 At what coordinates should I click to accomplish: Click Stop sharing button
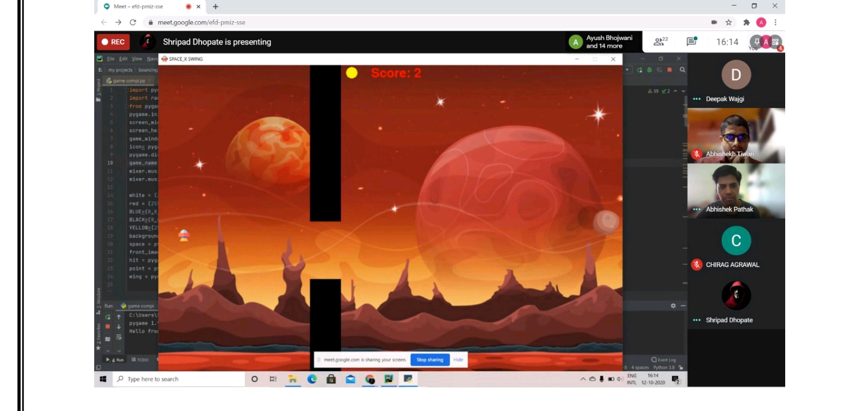click(429, 360)
